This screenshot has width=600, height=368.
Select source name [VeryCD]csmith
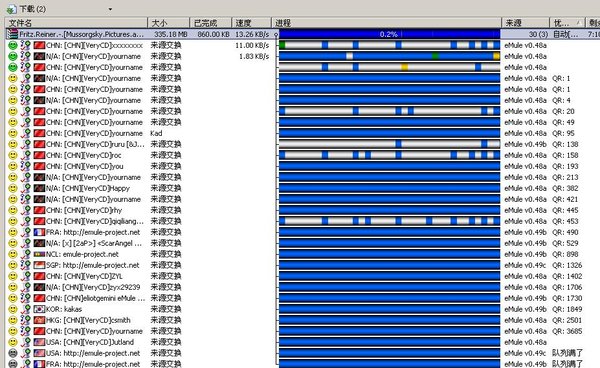pos(88,320)
